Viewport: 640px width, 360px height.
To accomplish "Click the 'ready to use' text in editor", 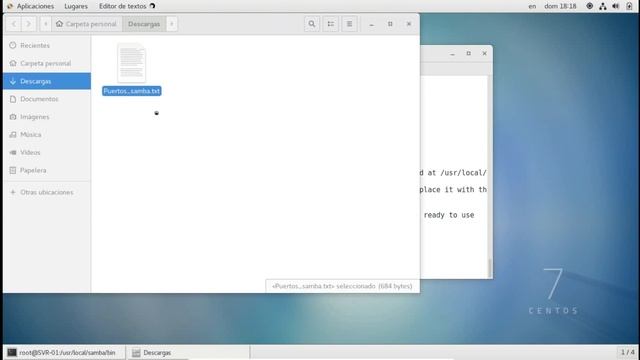I will click(449, 215).
